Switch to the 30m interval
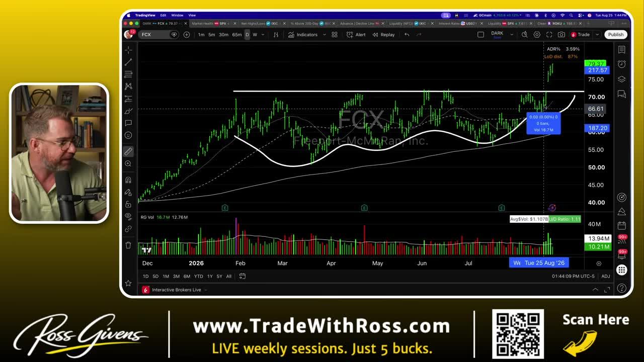Screen dimensions: 644x362 [x=223, y=35]
